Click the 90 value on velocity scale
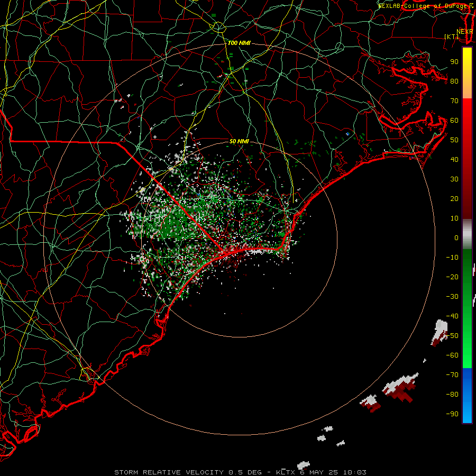Image resolution: width=476 pixels, height=476 pixels. (x=454, y=62)
